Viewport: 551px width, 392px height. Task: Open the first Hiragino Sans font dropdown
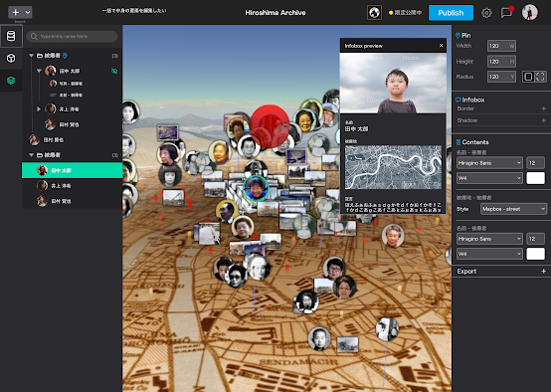click(489, 163)
